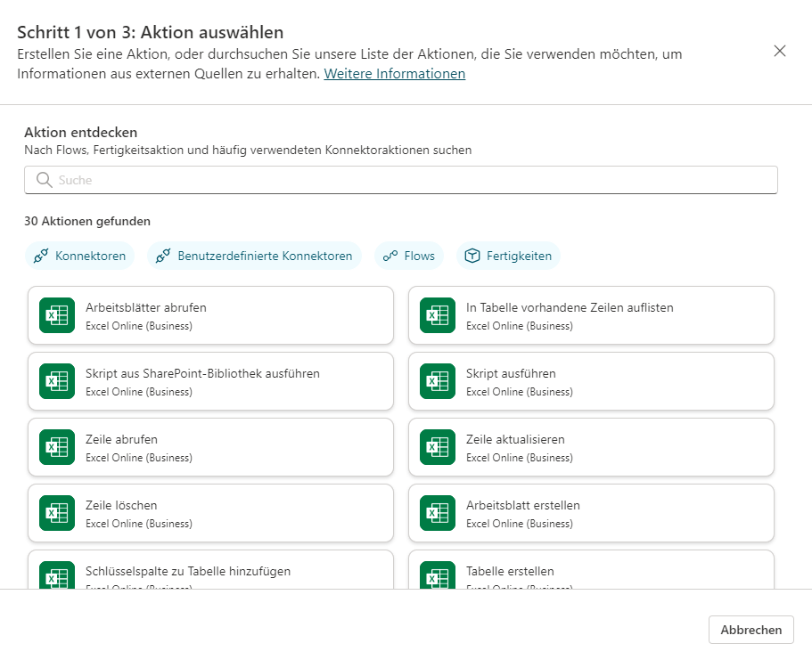
Task: Click the Excel icon beside Zeile aktualisieren
Action: 438,447
